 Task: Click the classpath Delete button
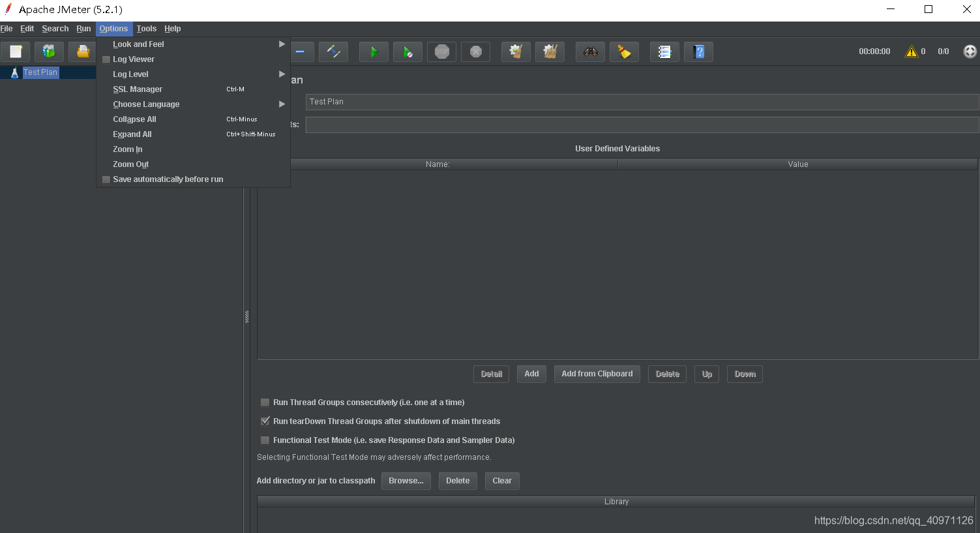point(458,481)
